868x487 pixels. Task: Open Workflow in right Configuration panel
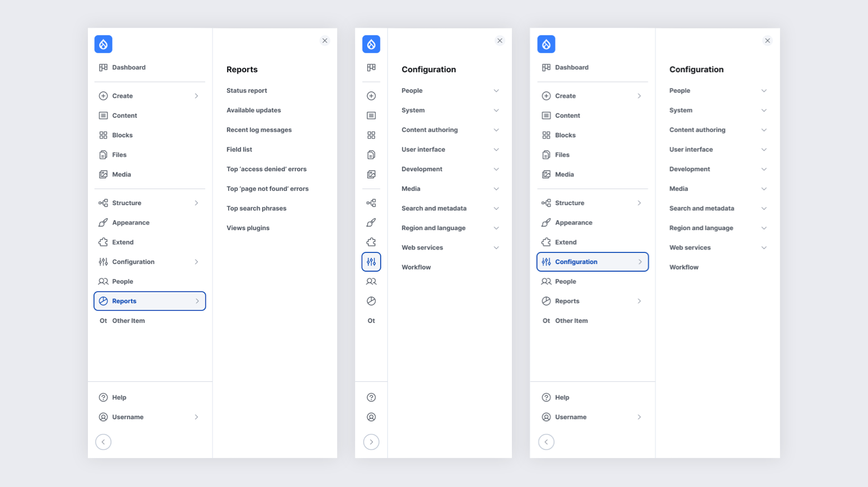(684, 267)
